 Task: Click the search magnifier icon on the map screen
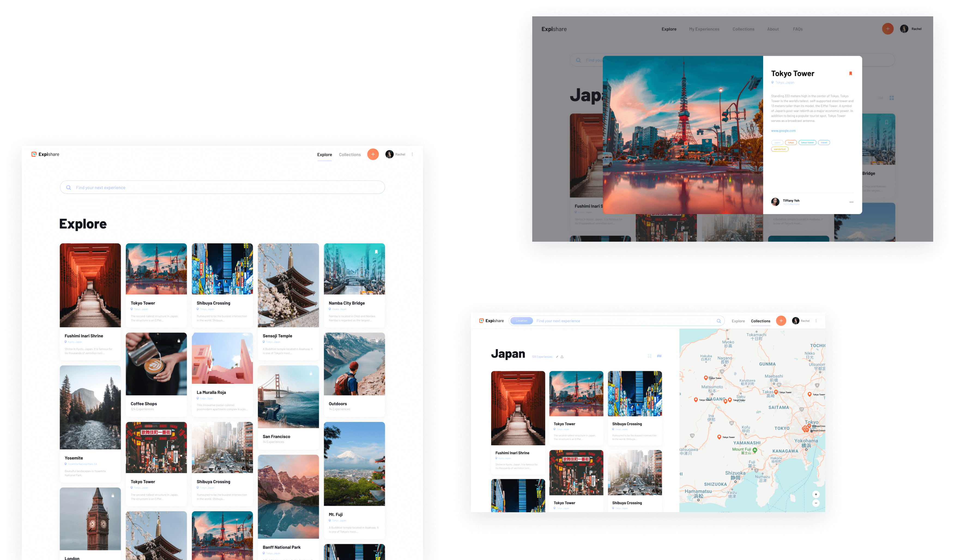[x=718, y=321]
